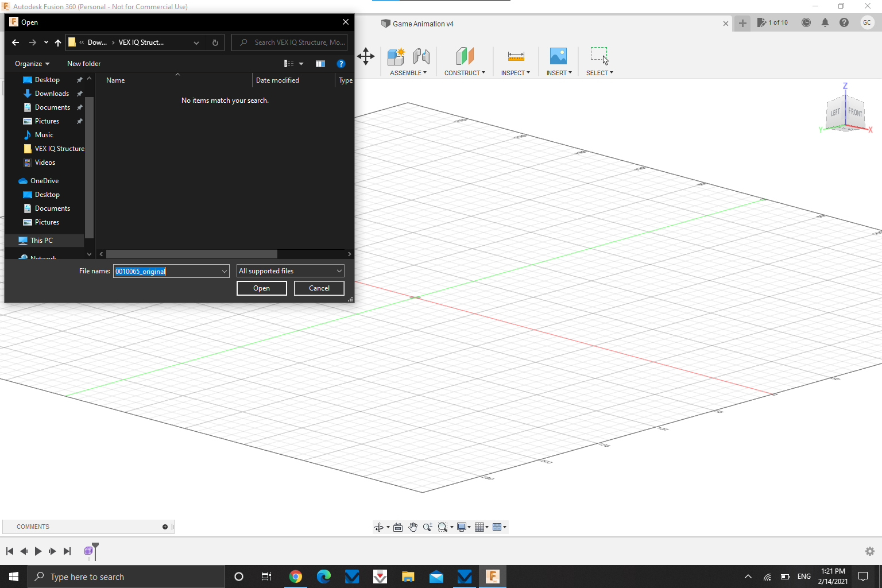This screenshot has width=882, height=588.
Task: Open the Notifications bell icon
Action: coord(825,22)
